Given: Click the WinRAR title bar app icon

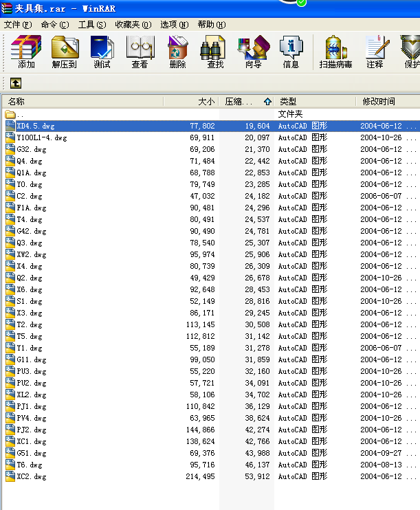Looking at the screenshot, I should tap(6, 8).
